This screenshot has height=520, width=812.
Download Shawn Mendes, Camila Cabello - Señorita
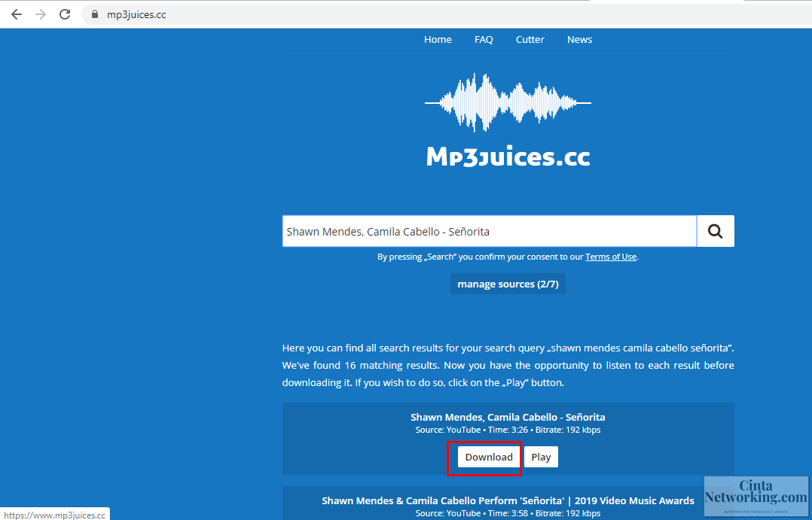tap(489, 457)
